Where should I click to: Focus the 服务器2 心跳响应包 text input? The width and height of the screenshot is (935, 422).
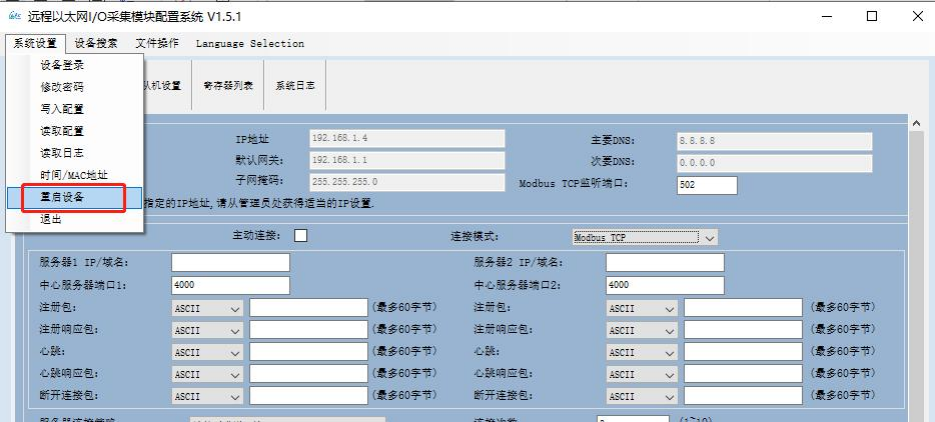click(743, 374)
